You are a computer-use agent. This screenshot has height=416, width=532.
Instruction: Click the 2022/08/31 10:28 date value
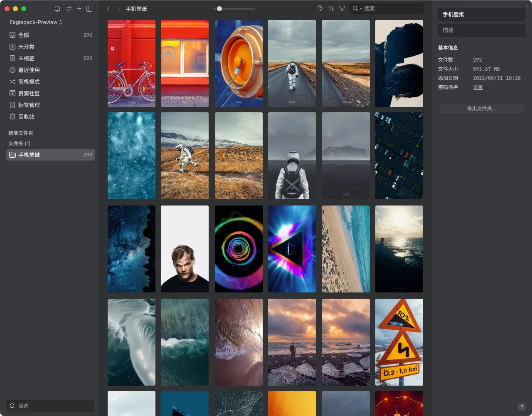497,78
